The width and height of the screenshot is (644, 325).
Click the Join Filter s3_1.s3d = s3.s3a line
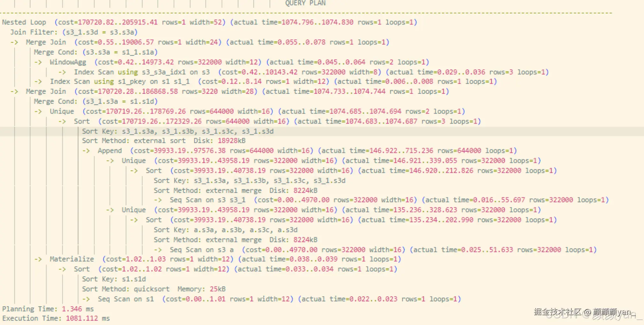click(74, 32)
